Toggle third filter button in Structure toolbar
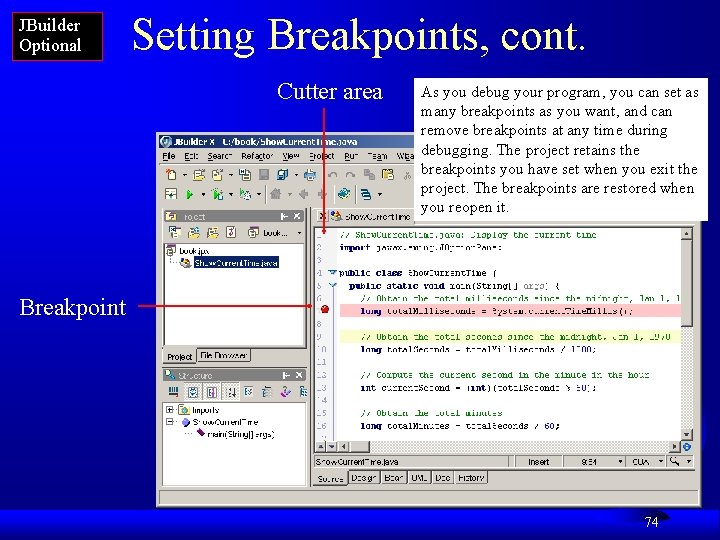This screenshot has width=720, height=540. point(212,392)
